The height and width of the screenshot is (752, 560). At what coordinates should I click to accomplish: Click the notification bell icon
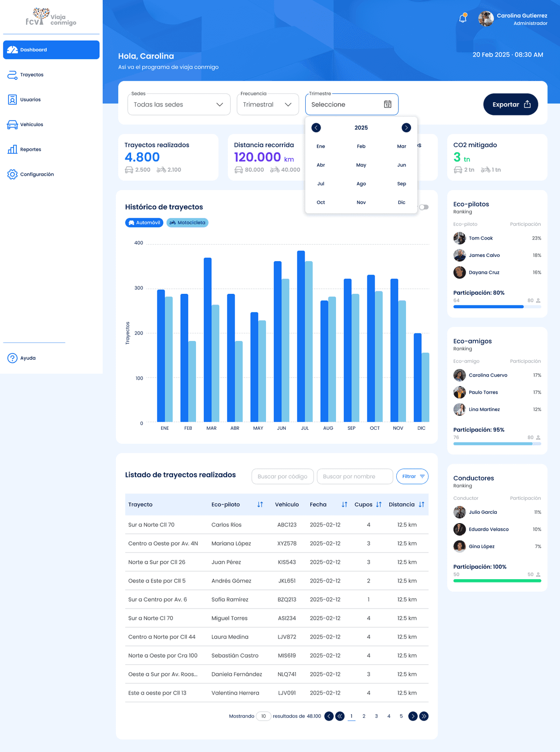(x=463, y=19)
